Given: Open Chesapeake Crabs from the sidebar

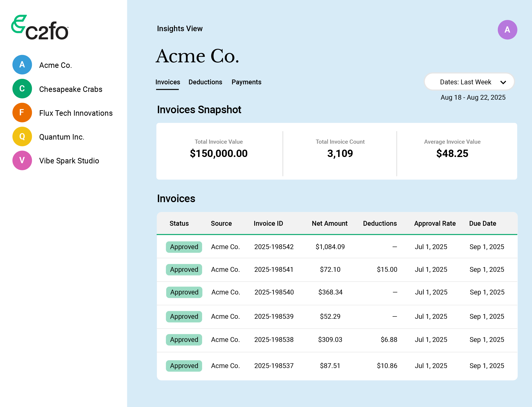Looking at the screenshot, I should pos(71,89).
